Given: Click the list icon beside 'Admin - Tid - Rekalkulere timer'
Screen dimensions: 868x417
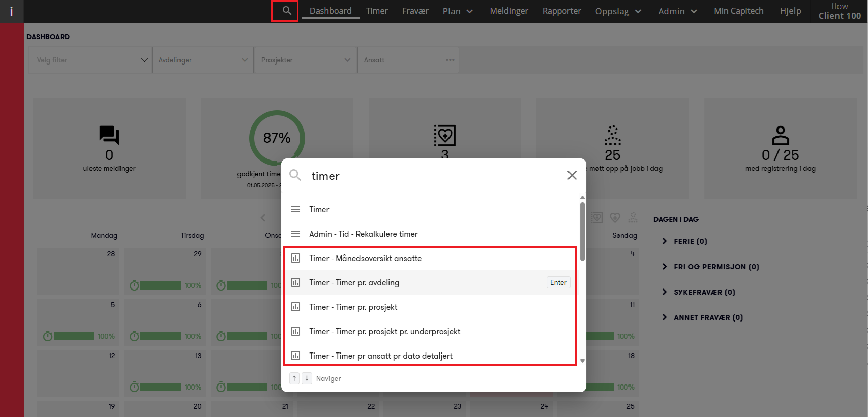Looking at the screenshot, I should pyautogui.click(x=295, y=234).
